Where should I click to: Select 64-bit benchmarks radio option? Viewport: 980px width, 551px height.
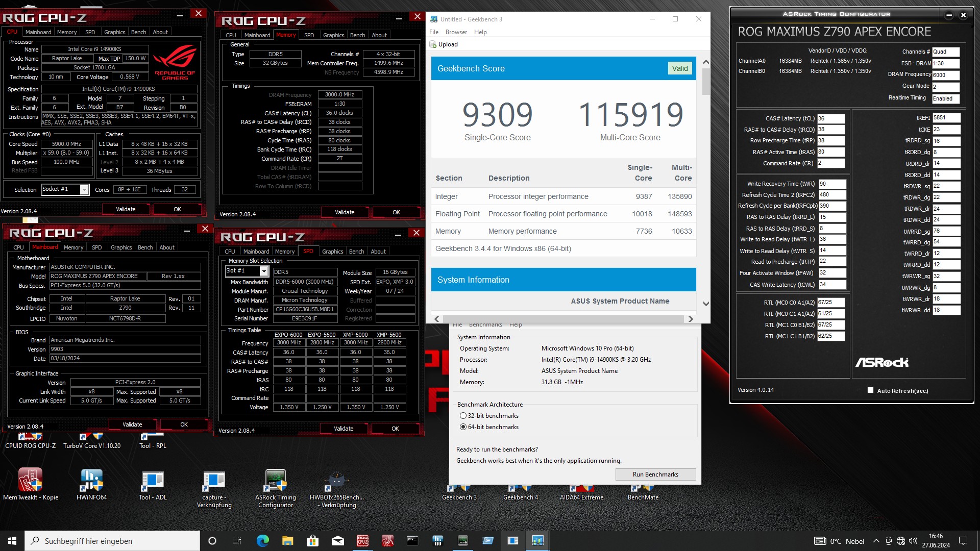[463, 427]
